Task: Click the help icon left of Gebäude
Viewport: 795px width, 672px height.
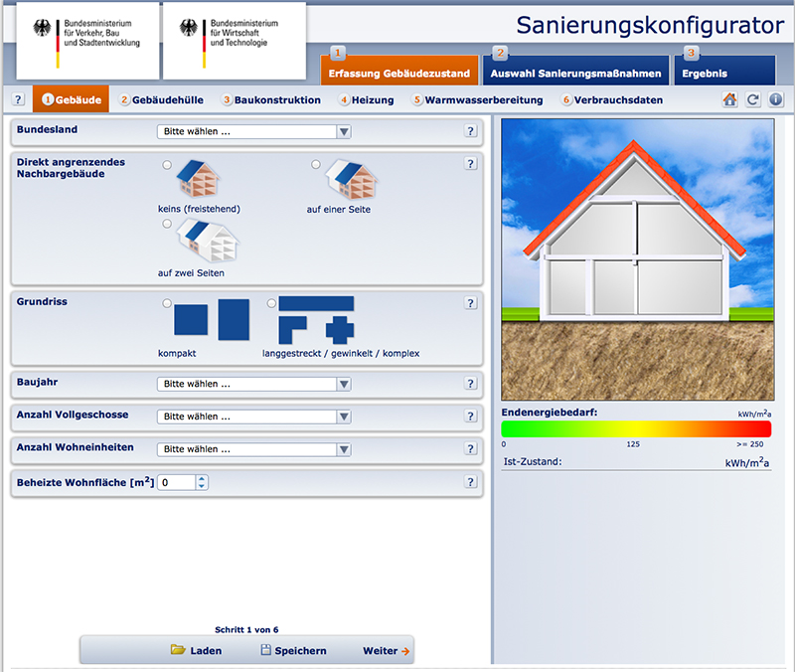Action: coord(18,99)
